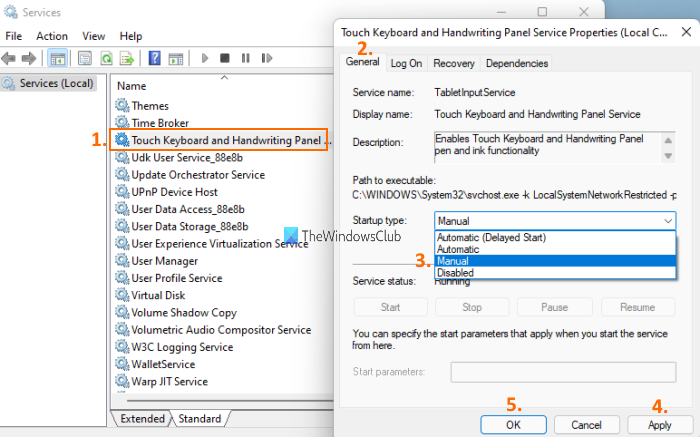Switch to the Dependencies tab
700x437 pixels.
517,63
